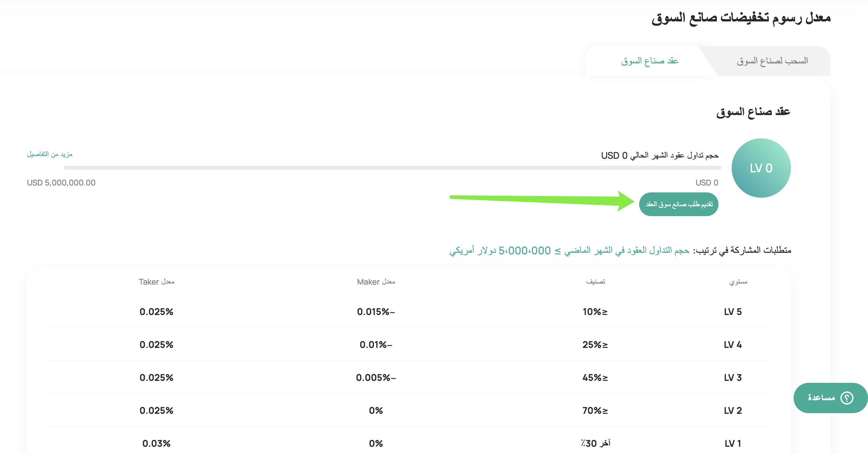This screenshot has width=868, height=454.
Task: Click the green volume requirement text
Action: [x=569, y=250]
